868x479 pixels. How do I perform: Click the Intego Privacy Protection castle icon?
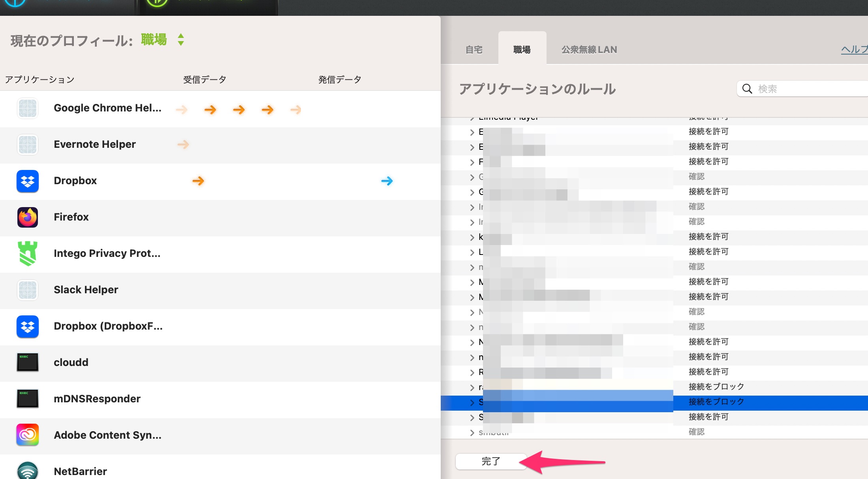28,253
